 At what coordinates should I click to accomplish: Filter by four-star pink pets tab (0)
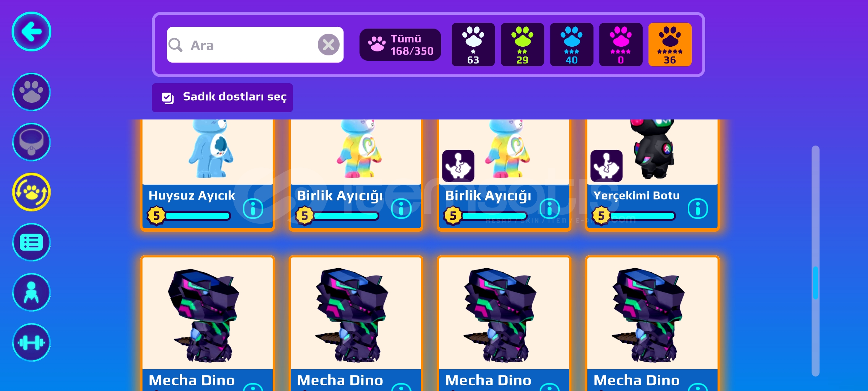click(621, 45)
